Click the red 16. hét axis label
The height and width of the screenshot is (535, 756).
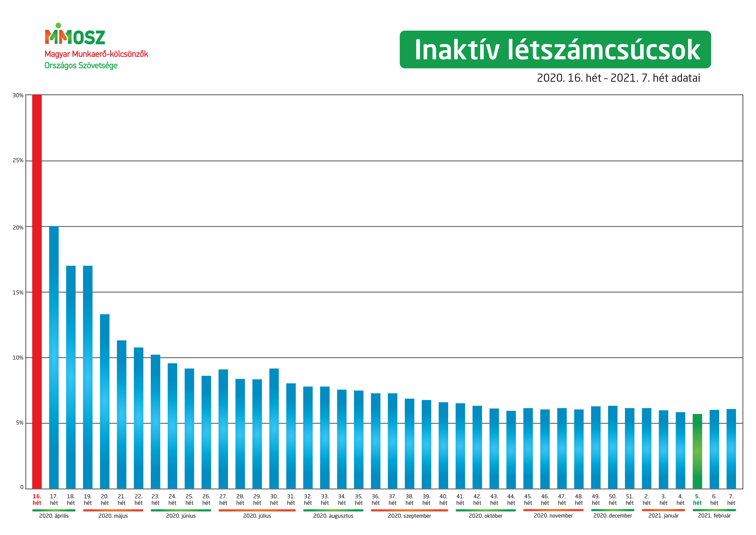point(37,499)
